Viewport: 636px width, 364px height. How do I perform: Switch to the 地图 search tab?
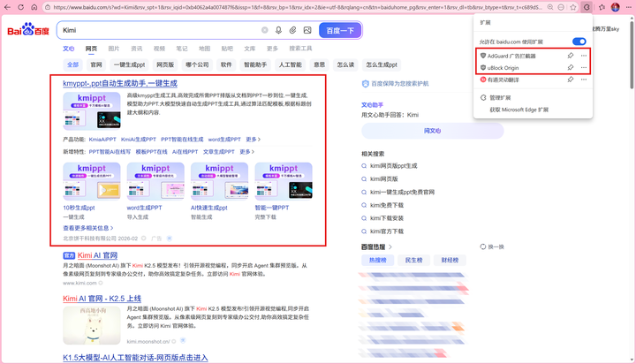click(x=204, y=49)
